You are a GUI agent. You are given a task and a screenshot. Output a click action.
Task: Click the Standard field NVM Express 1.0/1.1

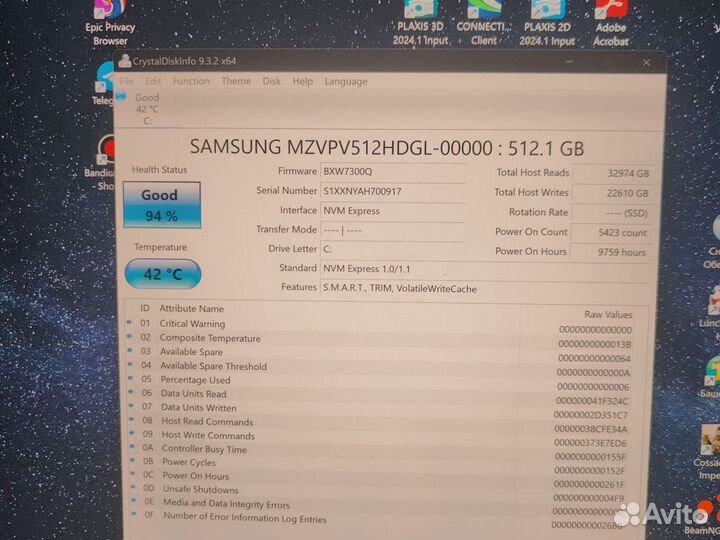[x=486, y=269]
